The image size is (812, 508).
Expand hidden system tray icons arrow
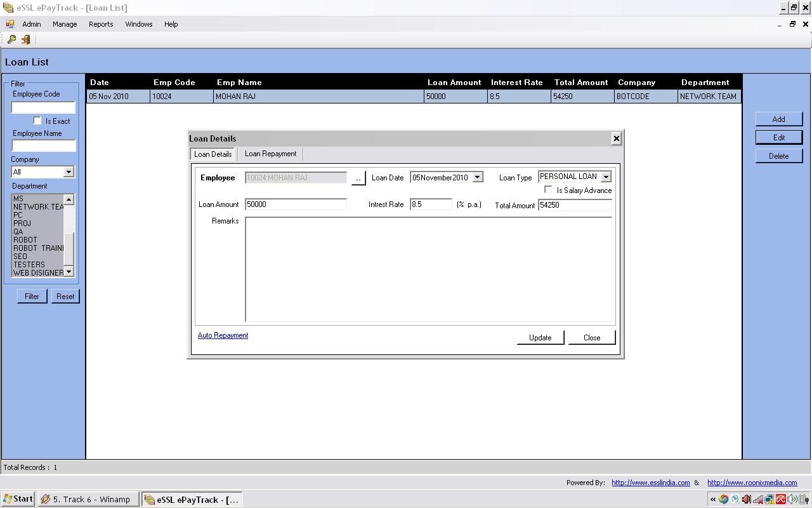tap(713, 499)
